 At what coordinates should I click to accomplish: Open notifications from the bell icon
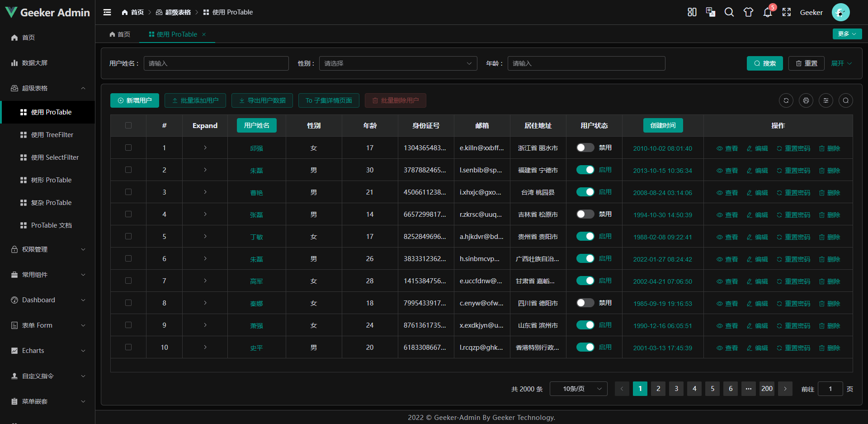767,12
